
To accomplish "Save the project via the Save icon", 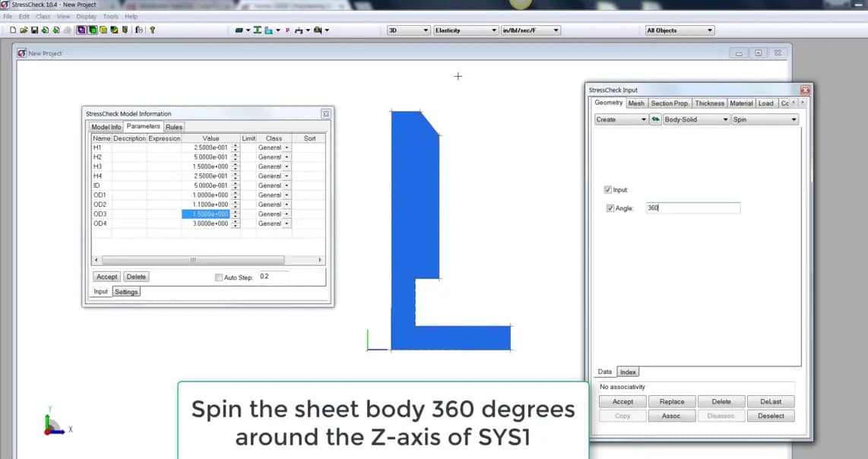I will (x=34, y=30).
